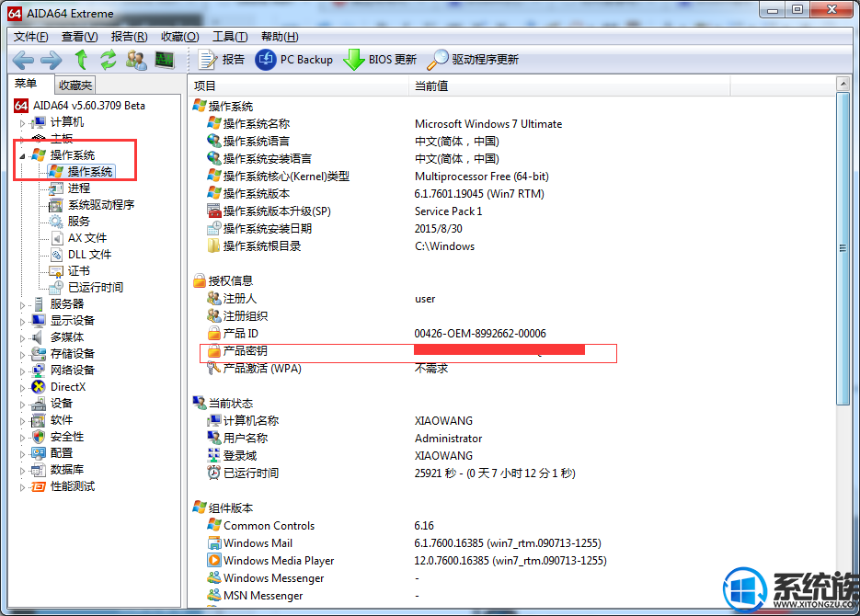This screenshot has width=860, height=616.
Task: Switch to the 收藏夹 tab
Action: coord(75,85)
